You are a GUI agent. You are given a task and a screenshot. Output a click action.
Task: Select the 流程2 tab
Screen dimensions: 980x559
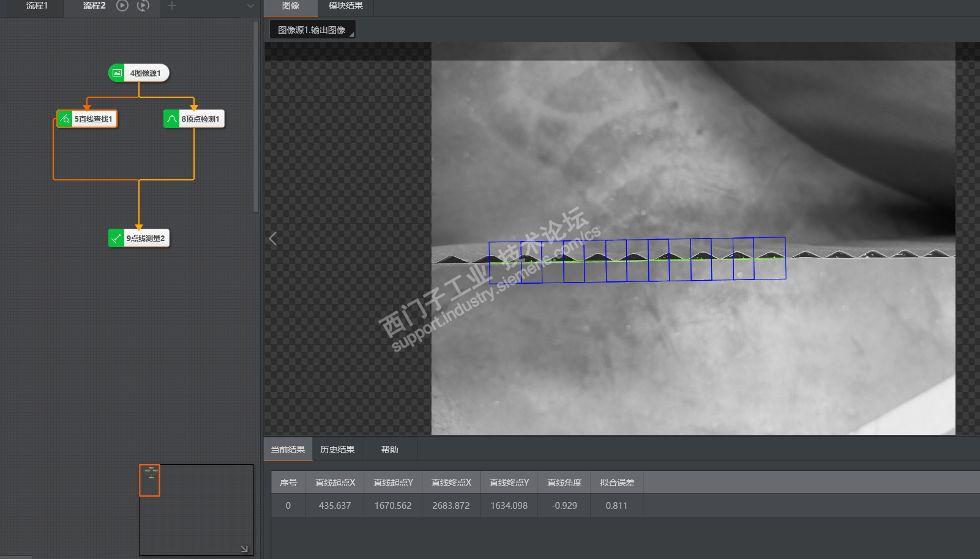click(94, 6)
